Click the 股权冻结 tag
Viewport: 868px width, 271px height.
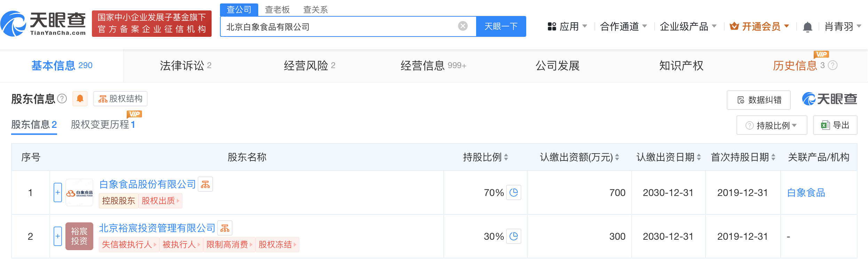point(277,245)
